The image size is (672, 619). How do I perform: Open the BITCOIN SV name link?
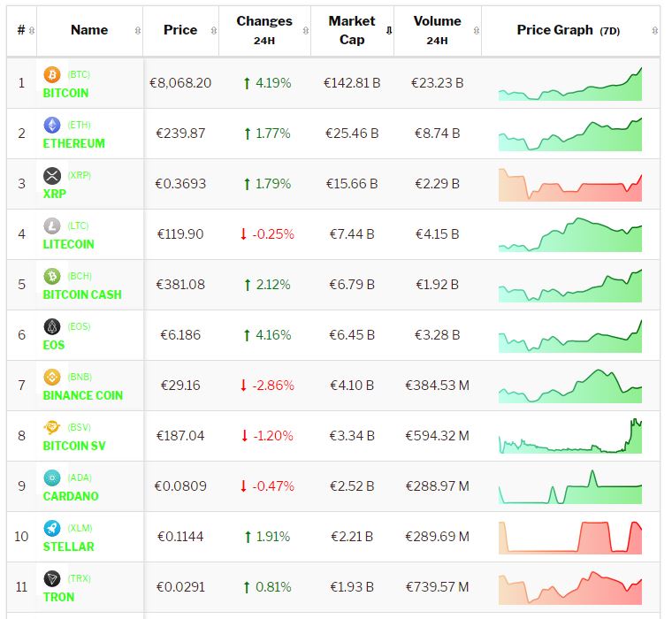coord(73,446)
